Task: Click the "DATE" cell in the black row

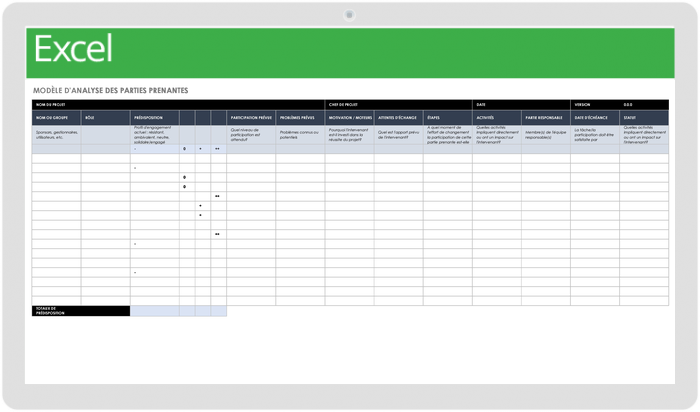Action: (x=521, y=105)
